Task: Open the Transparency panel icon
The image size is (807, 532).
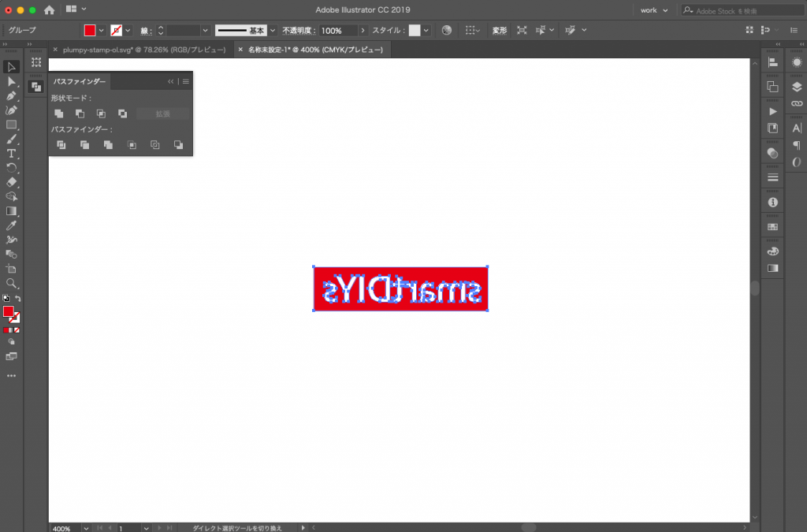Action: [772, 153]
